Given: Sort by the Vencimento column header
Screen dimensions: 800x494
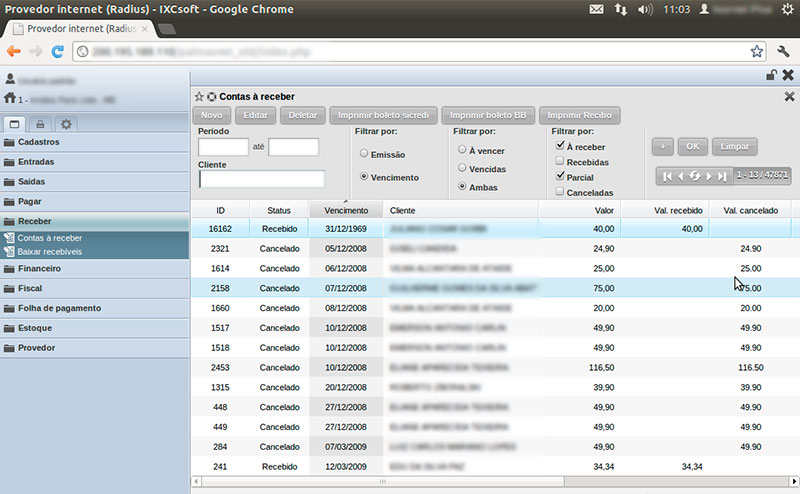Looking at the screenshot, I should click(x=346, y=210).
